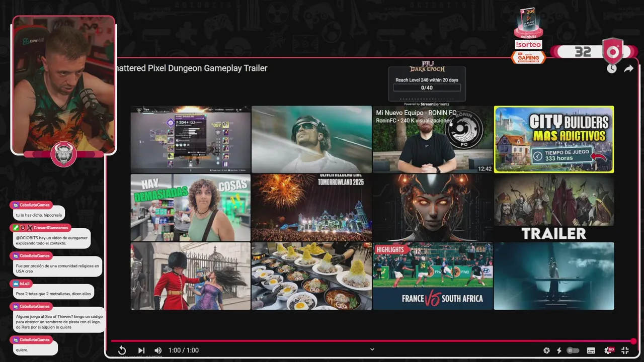Open the foggy blue stage figure video
The width and height of the screenshot is (644, 362).
pos(554,276)
